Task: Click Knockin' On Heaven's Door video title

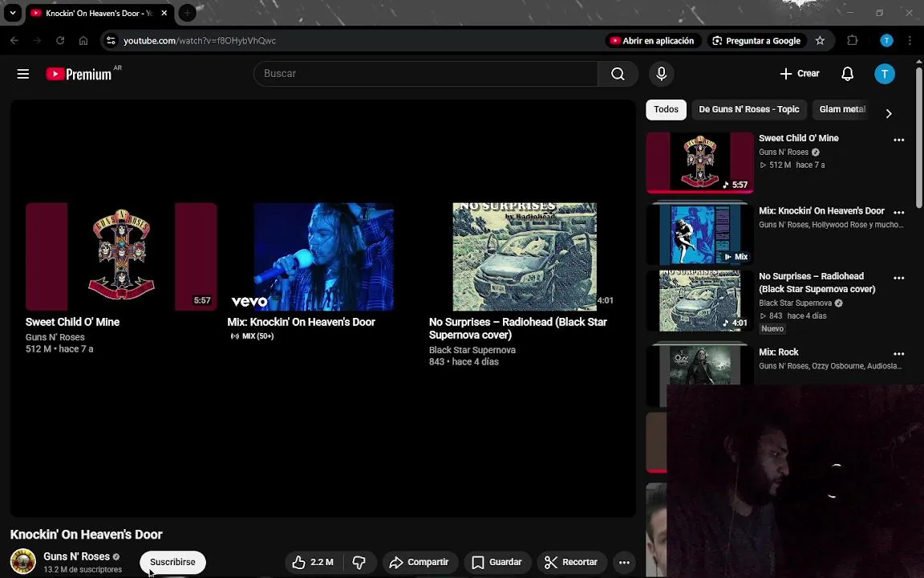Action: [x=86, y=535]
